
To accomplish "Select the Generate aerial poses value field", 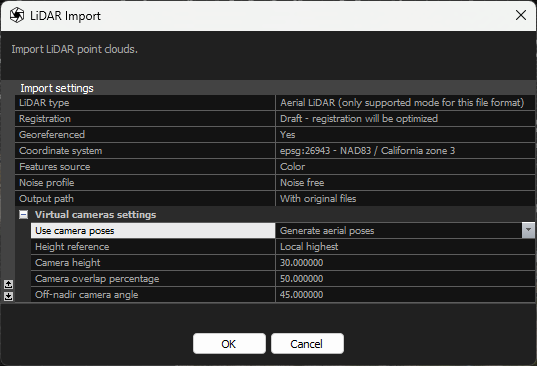I will point(399,230).
